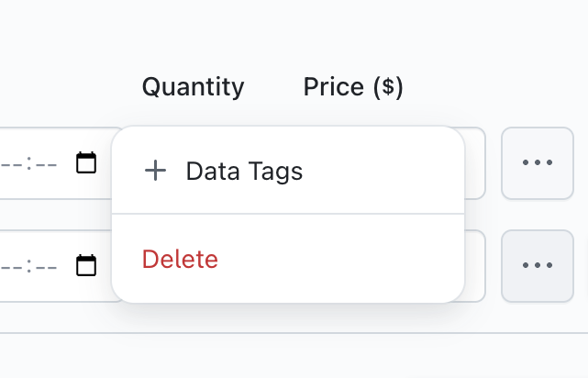Focus the first row's price input field
Image resolution: width=588 pixels, height=378 pixels.
click(x=474, y=163)
